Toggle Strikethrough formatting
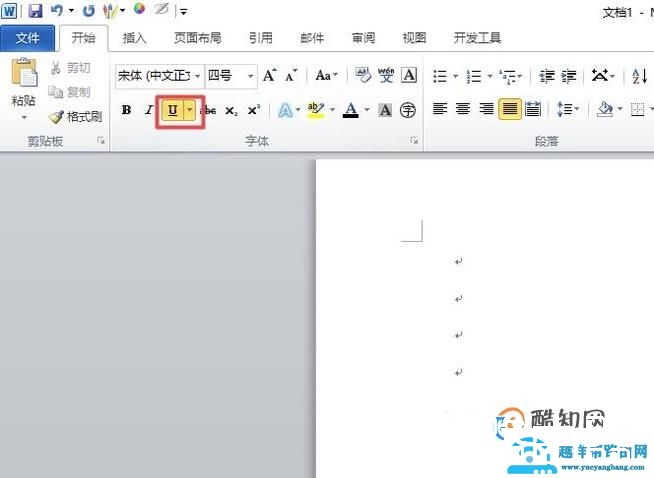The height and width of the screenshot is (478, 654). coord(209,111)
